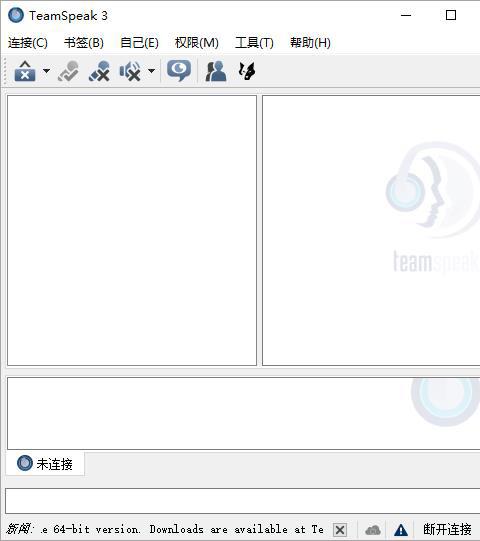Select the 未连接 server tab
480x541 pixels.
[x=45, y=463]
